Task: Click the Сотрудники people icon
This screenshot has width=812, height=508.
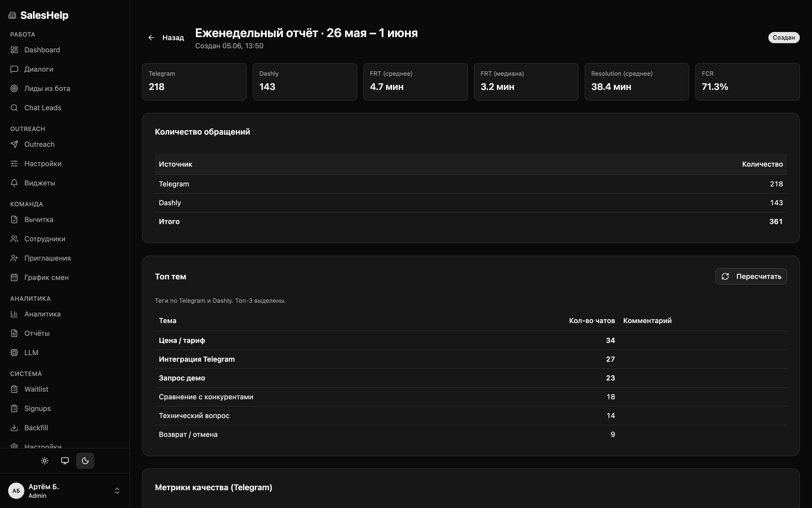Action: point(14,239)
